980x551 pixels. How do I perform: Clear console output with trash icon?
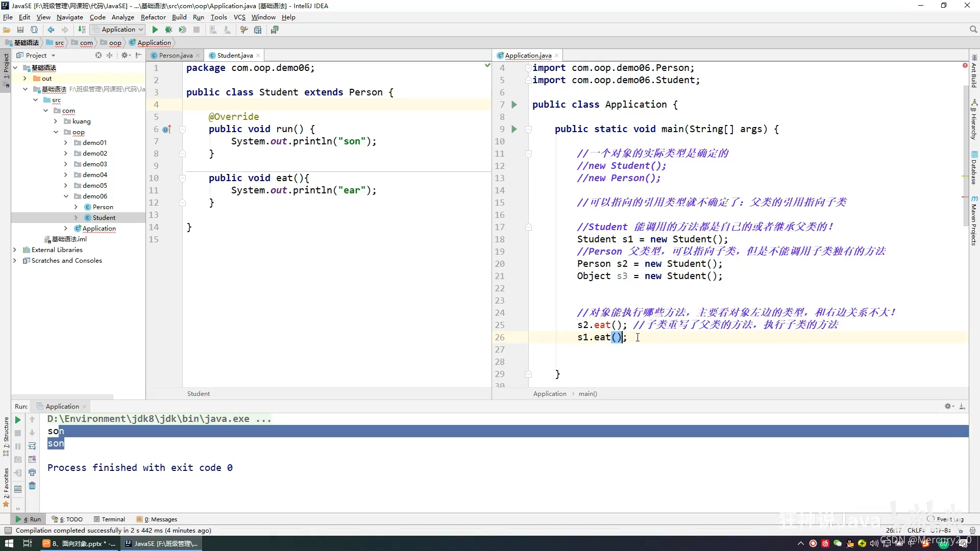32,486
